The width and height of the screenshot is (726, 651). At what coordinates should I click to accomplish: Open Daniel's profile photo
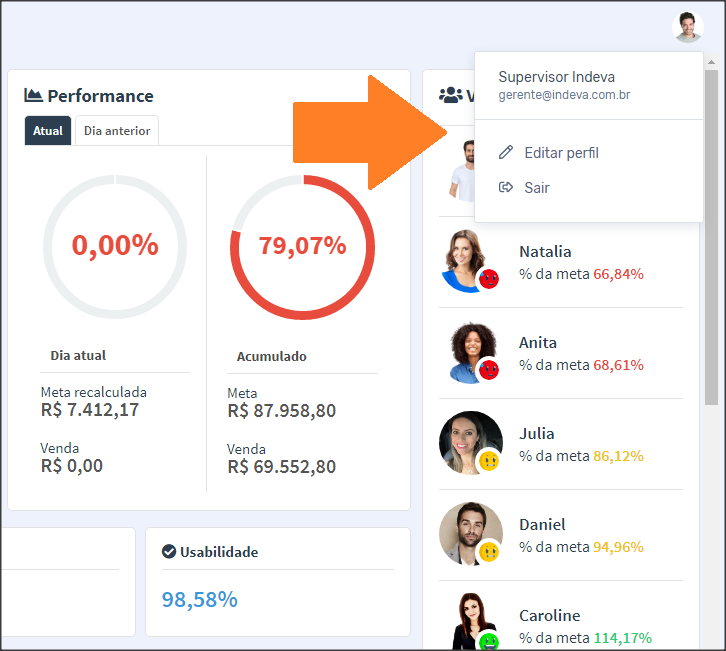coord(469,532)
